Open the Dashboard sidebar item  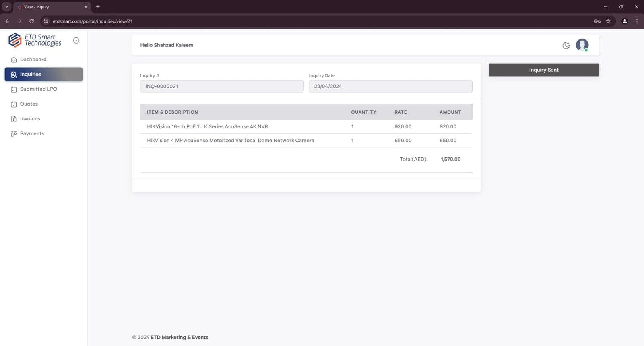pyautogui.click(x=43, y=60)
